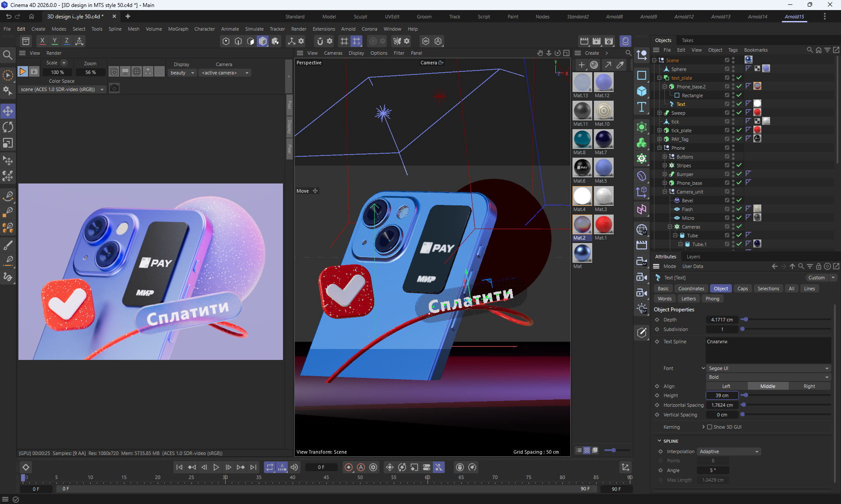
Task: Select the Rotate tool in left toolbar
Action: click(8, 127)
